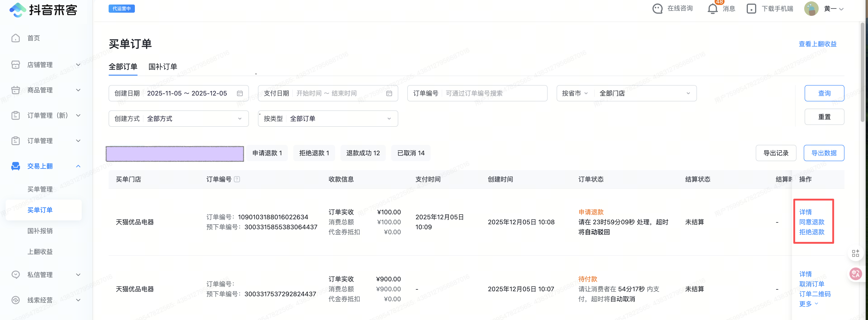Click the order number search input field
Screen dimensions: 868x320
click(x=492, y=93)
